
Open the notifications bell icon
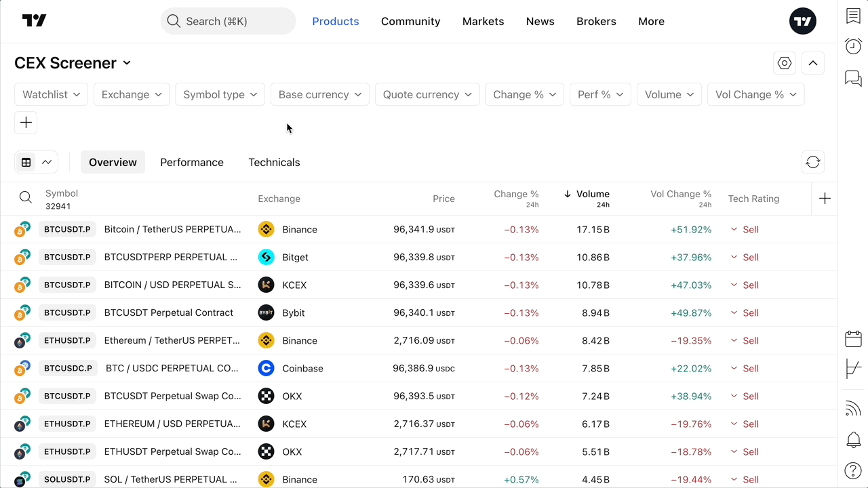click(853, 439)
